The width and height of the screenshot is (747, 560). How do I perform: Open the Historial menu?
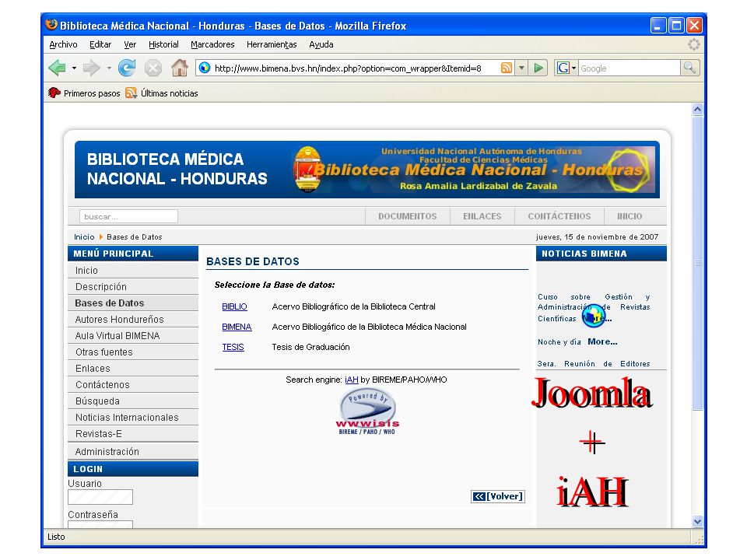(163, 44)
